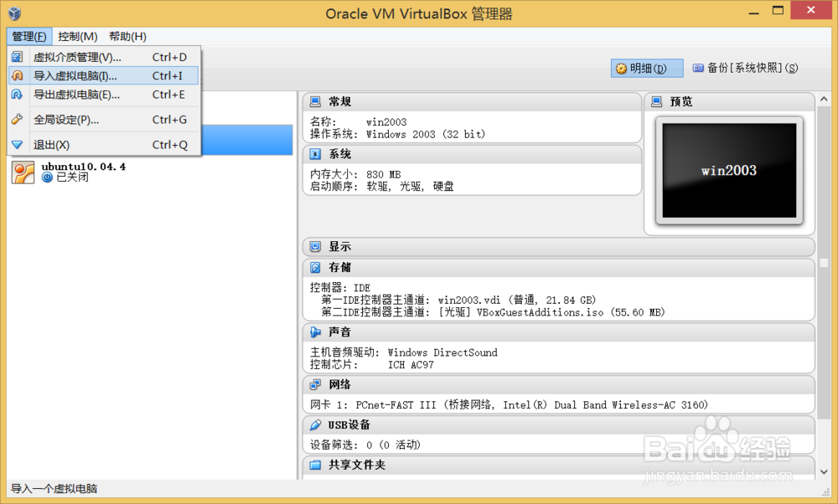
Task: Open the 帮助(H) menu
Action: [127, 36]
